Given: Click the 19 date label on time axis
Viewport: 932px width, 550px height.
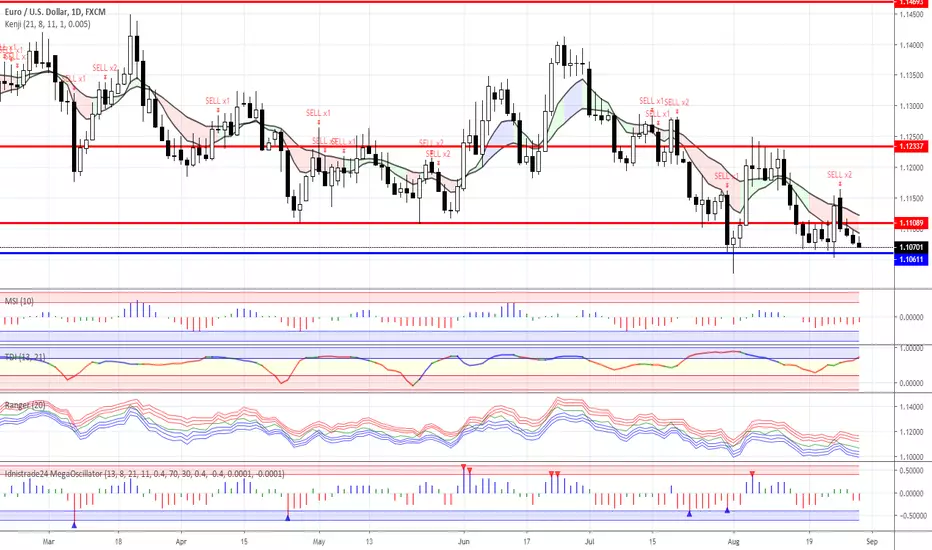Looking at the screenshot, I should tap(809, 542).
